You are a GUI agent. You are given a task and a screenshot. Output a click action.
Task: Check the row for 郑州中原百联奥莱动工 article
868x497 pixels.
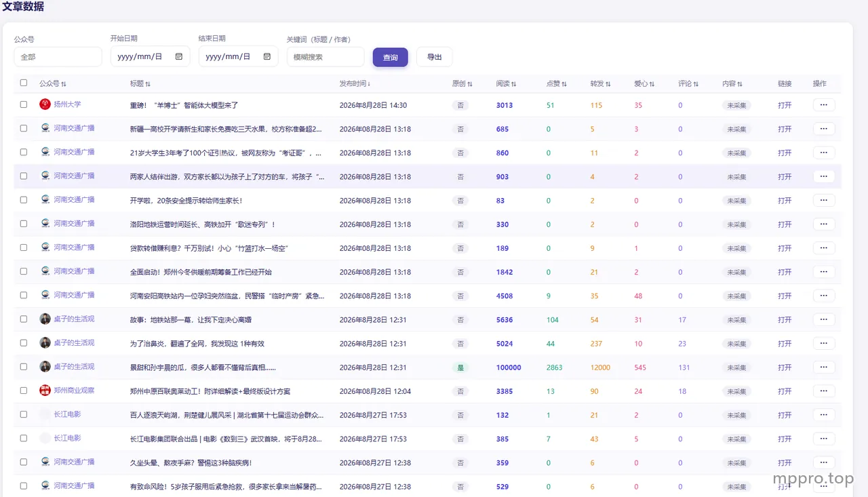point(24,391)
